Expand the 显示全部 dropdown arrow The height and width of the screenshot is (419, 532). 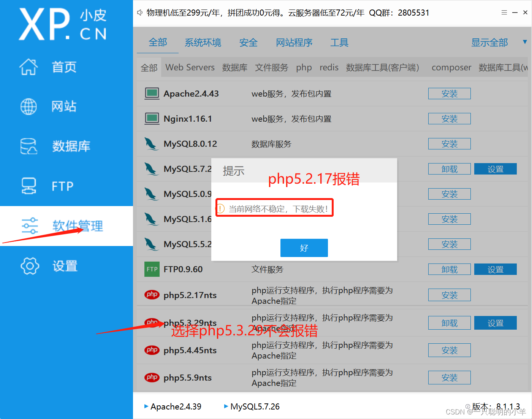click(525, 42)
